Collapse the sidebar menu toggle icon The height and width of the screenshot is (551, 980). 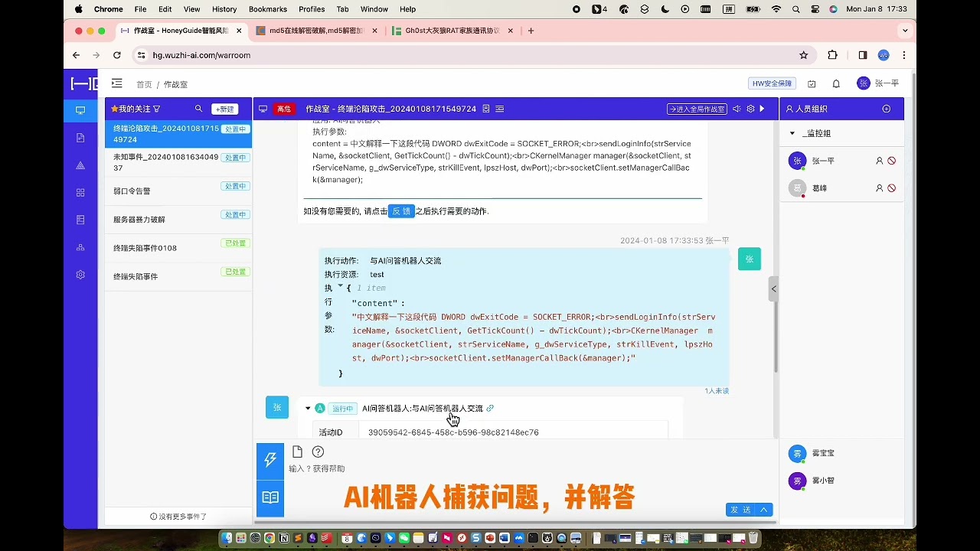pyautogui.click(x=116, y=83)
